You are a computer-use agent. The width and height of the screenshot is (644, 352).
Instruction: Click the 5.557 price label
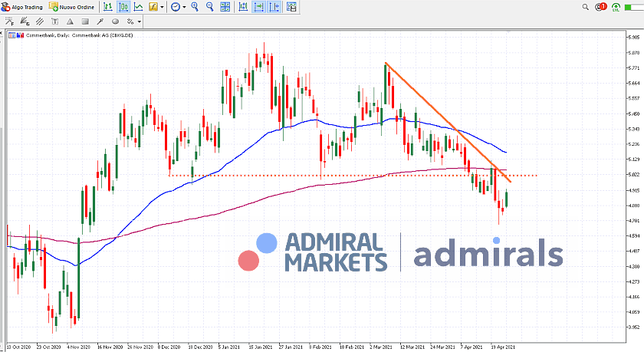(x=633, y=99)
